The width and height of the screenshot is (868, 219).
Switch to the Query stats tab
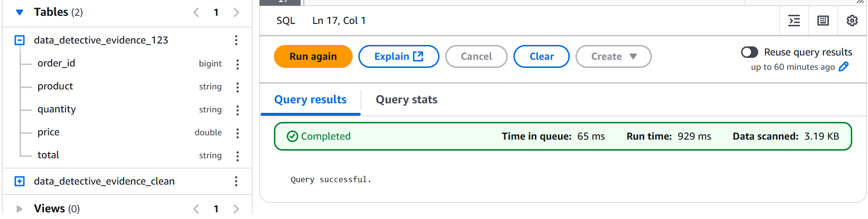(x=407, y=99)
